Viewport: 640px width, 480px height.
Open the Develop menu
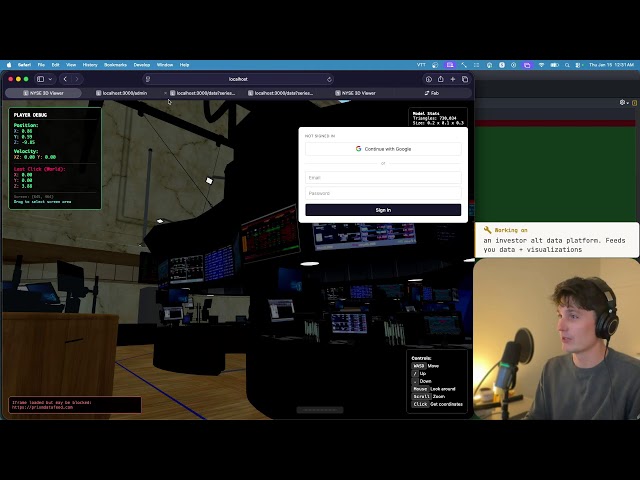[x=141, y=64]
